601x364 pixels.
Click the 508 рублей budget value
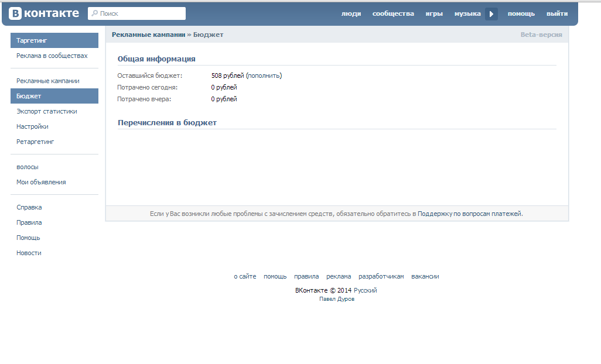click(228, 76)
